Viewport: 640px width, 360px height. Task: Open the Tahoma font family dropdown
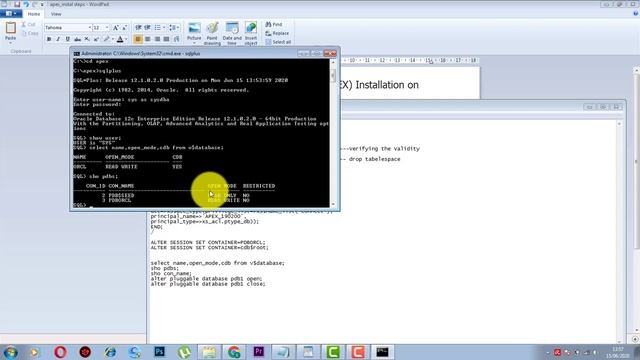(x=89, y=28)
